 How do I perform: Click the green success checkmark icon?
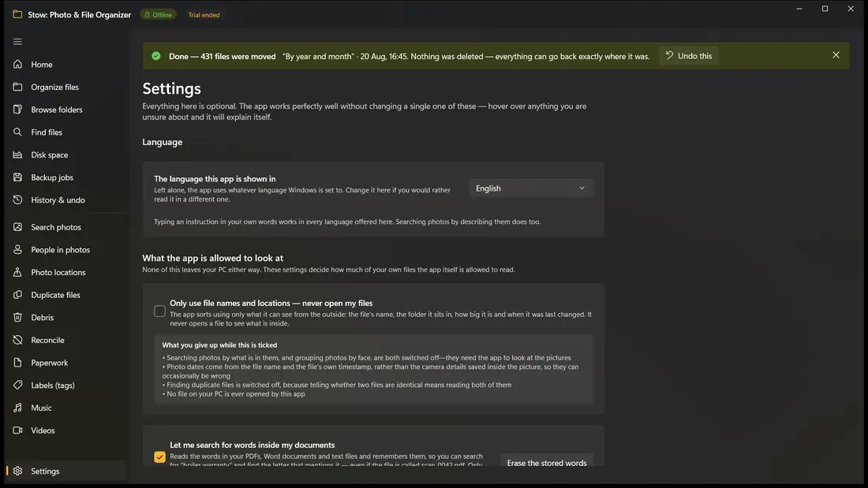[x=156, y=56]
